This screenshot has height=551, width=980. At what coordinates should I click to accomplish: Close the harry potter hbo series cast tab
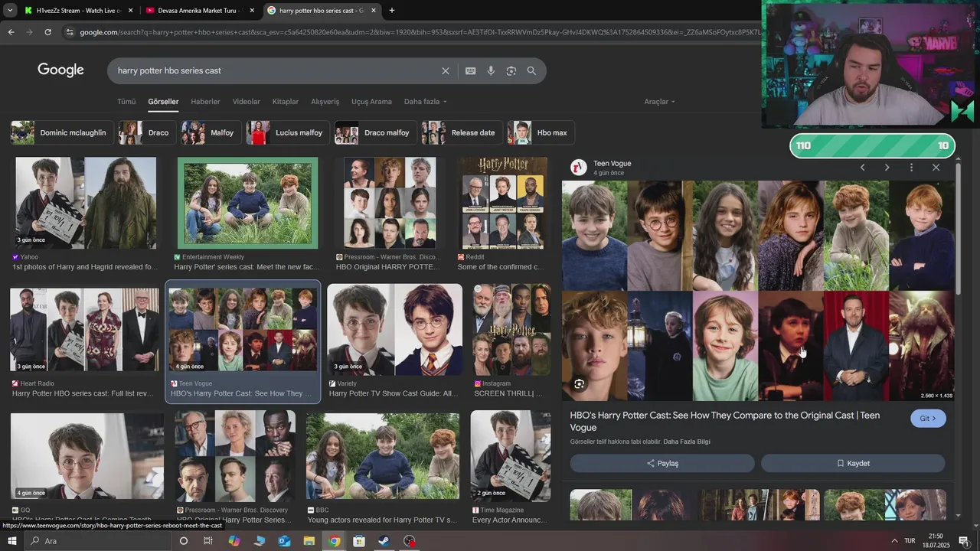(374, 11)
